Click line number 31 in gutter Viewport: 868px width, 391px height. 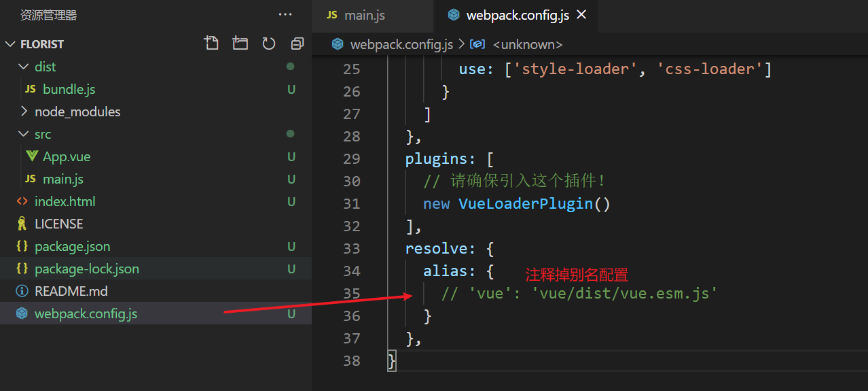pos(352,203)
